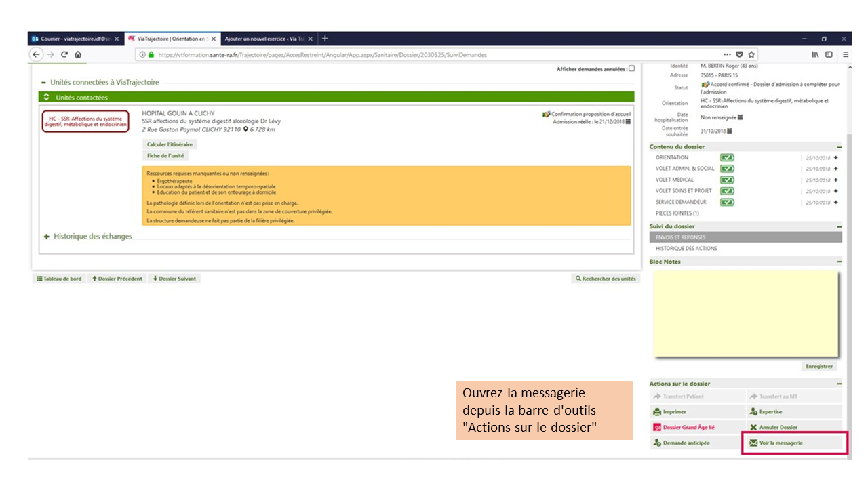Click the Annuler Dossier cross icon
Image resolution: width=868 pixels, height=488 pixels.
(x=753, y=428)
